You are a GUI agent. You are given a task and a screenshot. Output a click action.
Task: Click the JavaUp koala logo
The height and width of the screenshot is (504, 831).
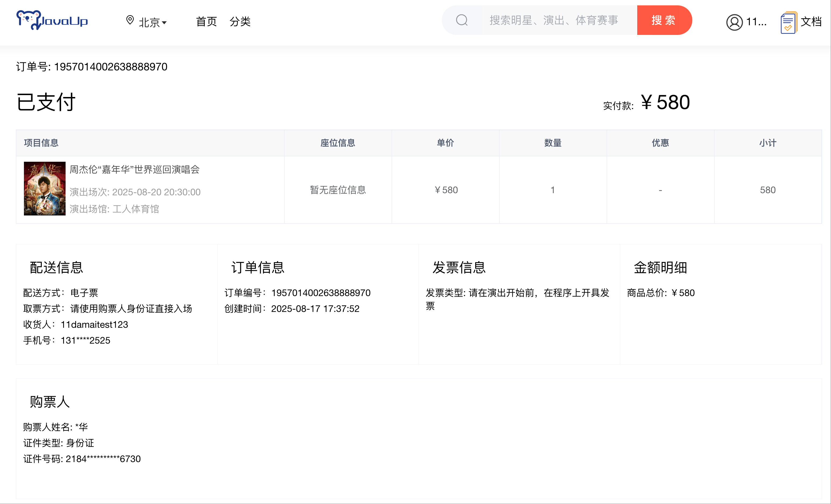30,20
